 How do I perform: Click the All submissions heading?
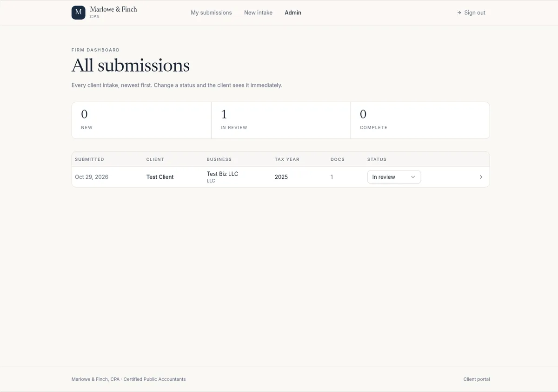click(x=131, y=65)
